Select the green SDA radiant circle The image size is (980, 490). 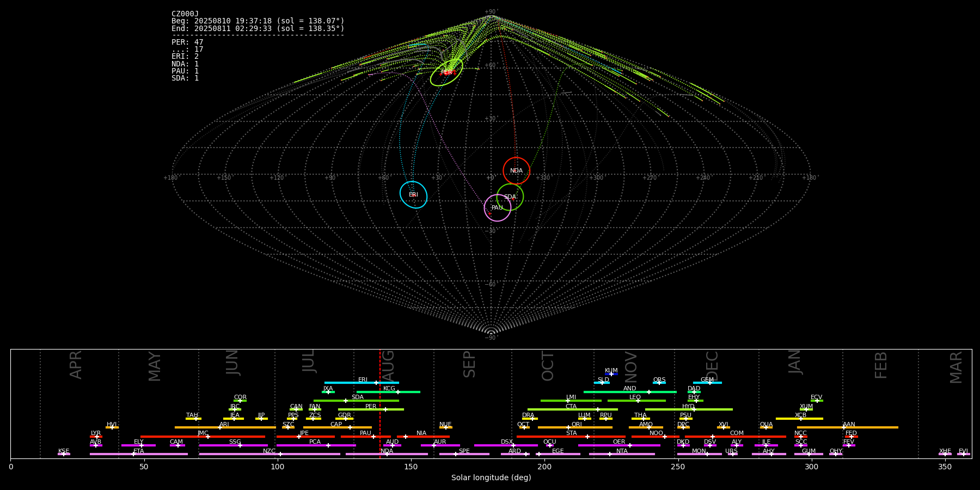510,197
